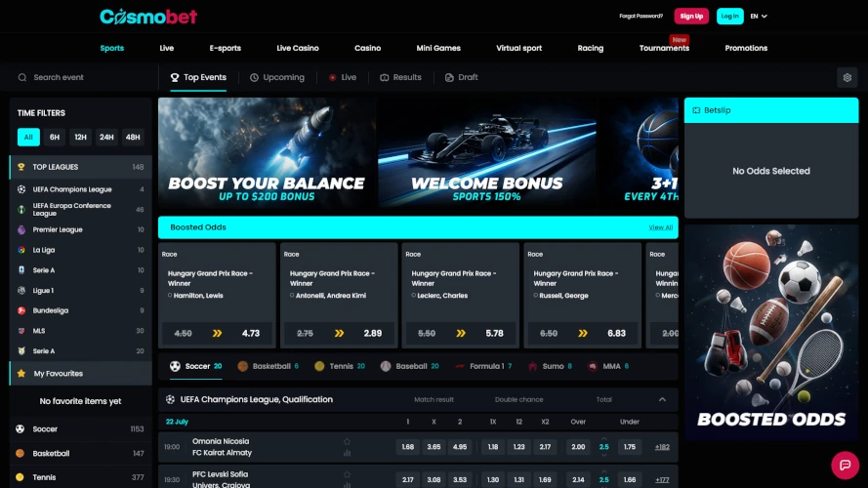
Task: Open the settings gear icon
Action: point(847,77)
